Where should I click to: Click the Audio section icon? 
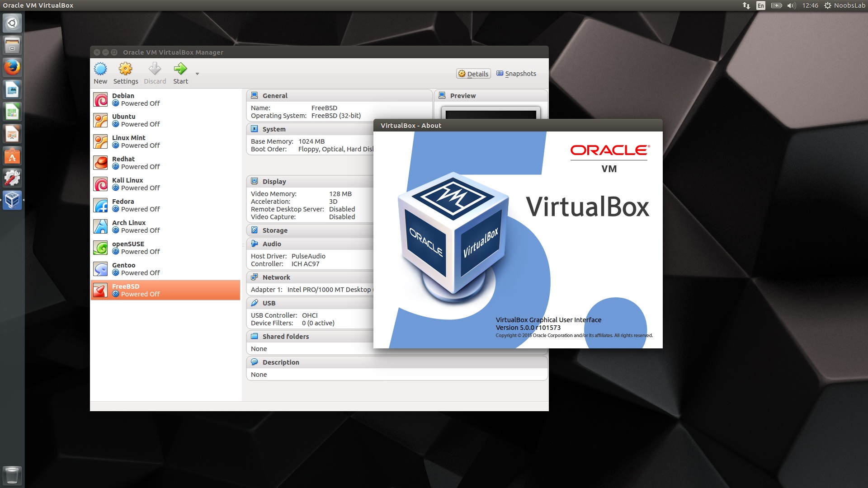255,244
